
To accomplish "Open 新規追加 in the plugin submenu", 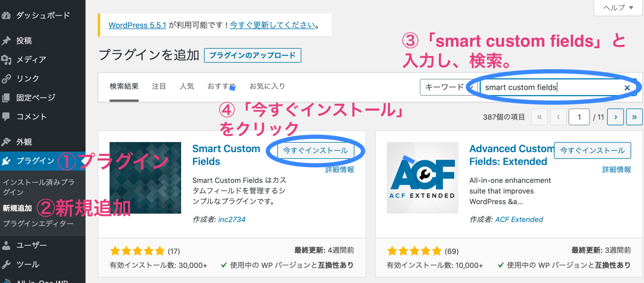I will click(x=17, y=208).
